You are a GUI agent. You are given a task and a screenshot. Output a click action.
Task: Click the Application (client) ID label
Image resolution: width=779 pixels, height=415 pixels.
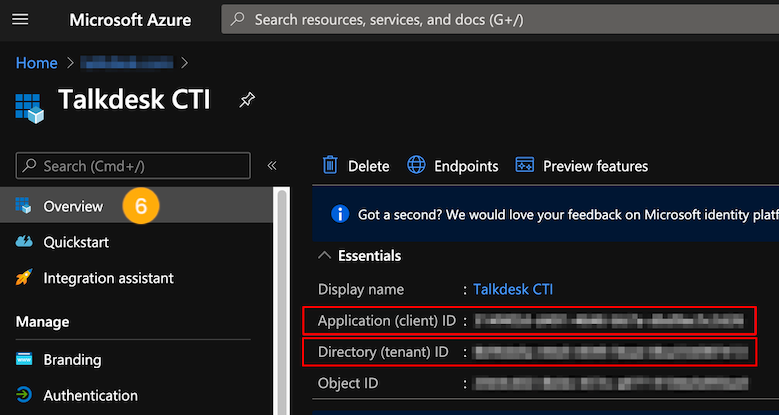point(387,321)
